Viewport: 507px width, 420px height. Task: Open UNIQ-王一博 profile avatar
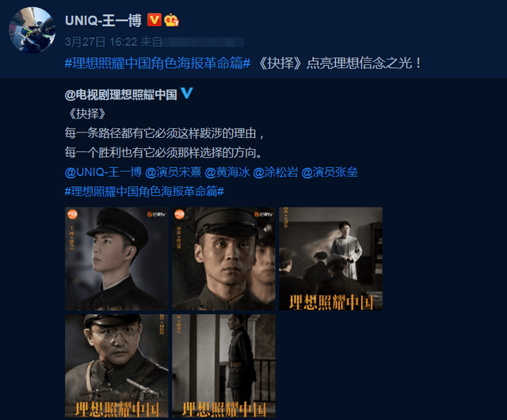[32, 30]
